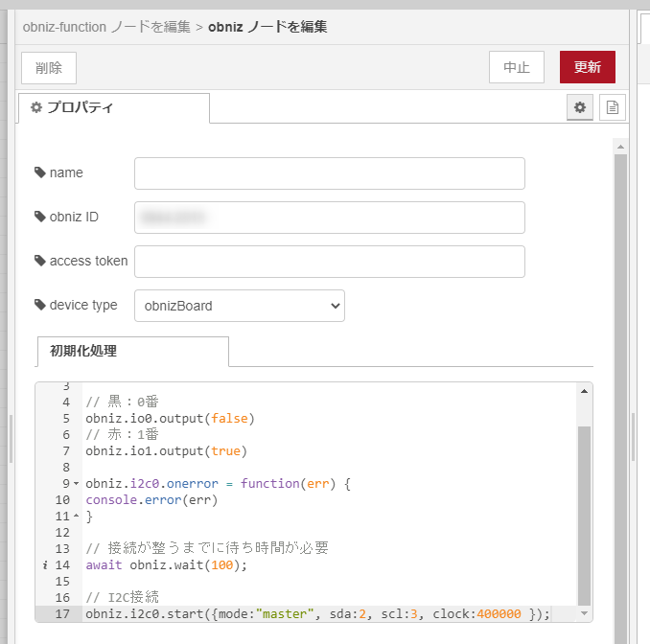650x644 pixels.
Task: Open node settings gear icon
Action: [579, 108]
